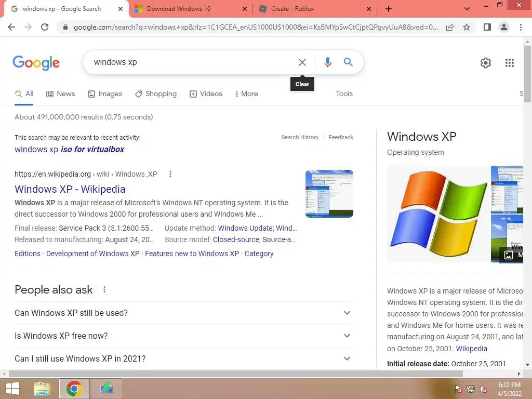The height and width of the screenshot is (399, 532).
Task: Open a new browser tab
Action: pos(389,9)
